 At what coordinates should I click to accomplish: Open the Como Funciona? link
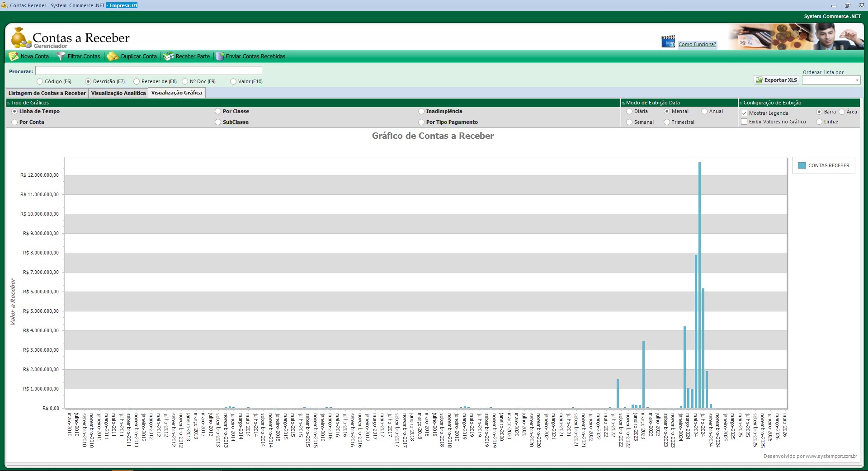point(697,44)
